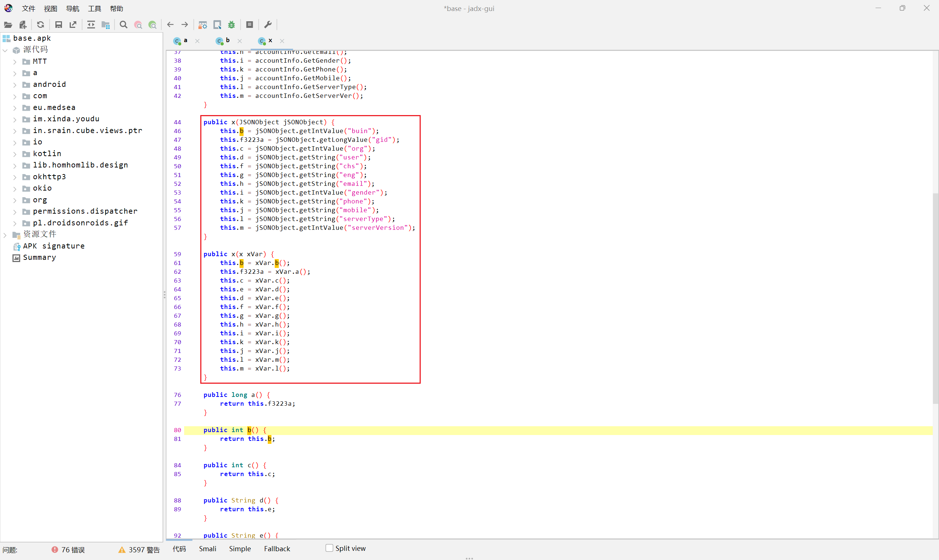Image resolution: width=939 pixels, height=560 pixels.
Task: Open preferences wrench icon
Action: click(x=268, y=25)
